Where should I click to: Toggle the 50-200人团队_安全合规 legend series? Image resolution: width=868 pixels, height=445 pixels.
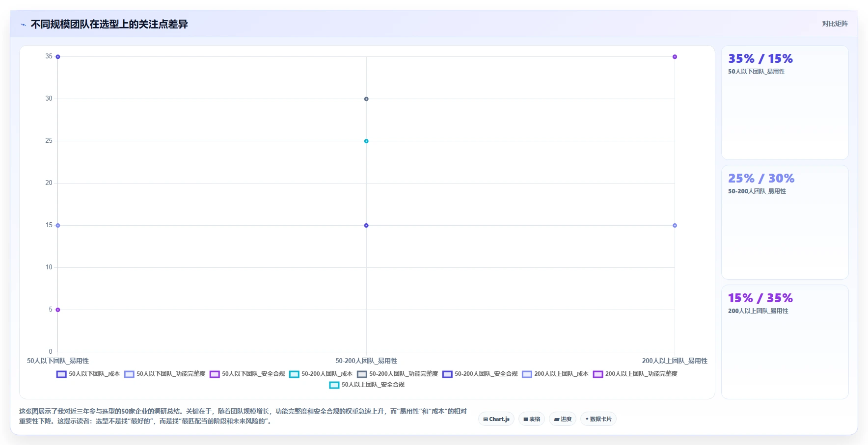pos(480,374)
